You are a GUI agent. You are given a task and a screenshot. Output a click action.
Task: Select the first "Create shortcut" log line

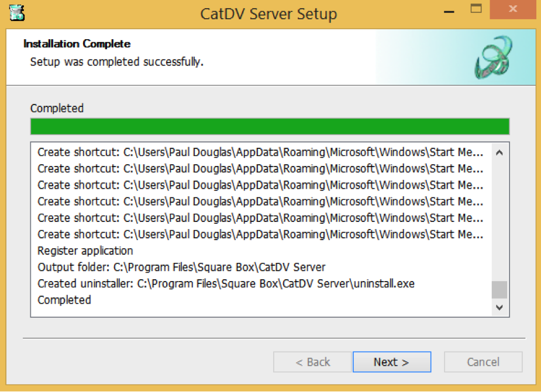pos(260,152)
